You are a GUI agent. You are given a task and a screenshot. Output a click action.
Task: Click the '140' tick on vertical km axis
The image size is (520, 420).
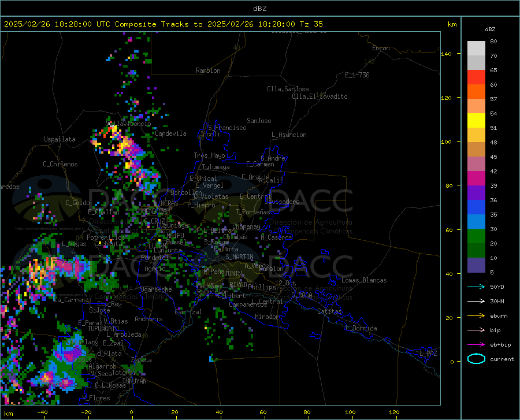point(446,54)
